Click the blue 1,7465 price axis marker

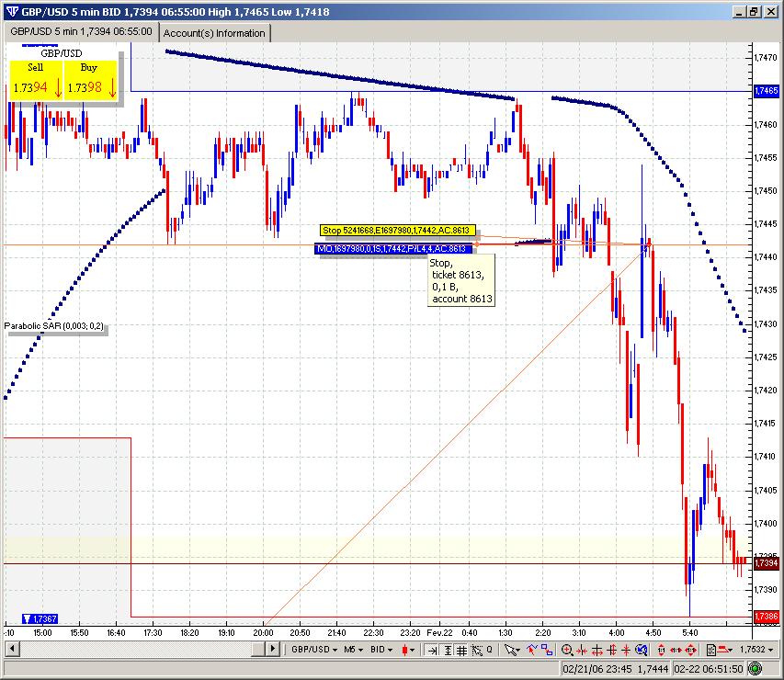766,90
